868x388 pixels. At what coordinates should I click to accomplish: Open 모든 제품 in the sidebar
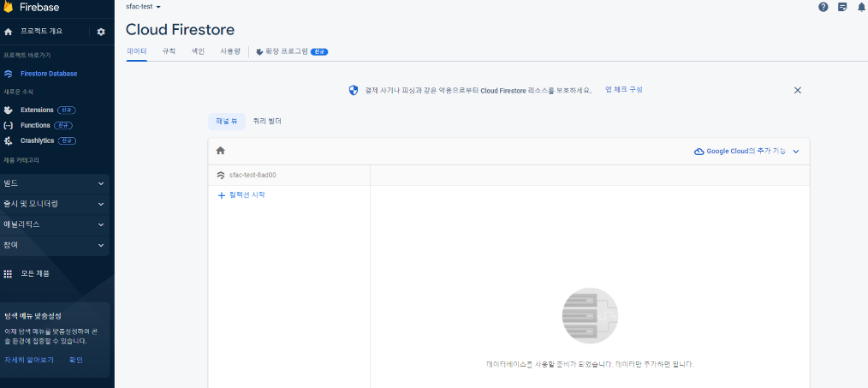click(35, 274)
